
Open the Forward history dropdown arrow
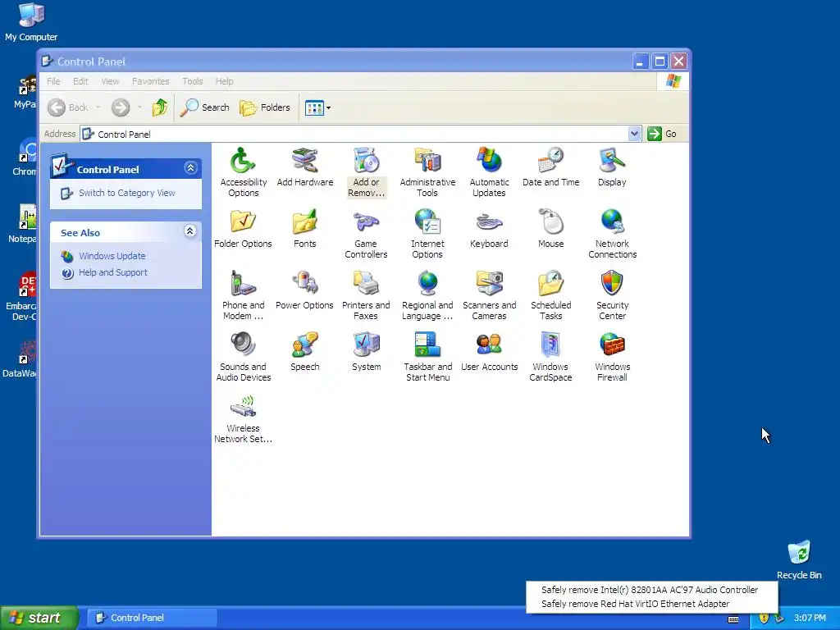click(139, 107)
